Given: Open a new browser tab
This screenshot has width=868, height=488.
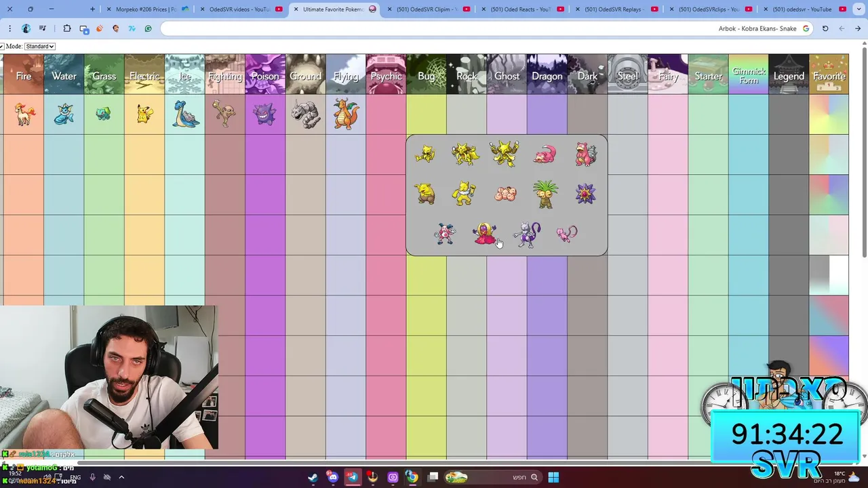Looking at the screenshot, I should click(93, 9).
